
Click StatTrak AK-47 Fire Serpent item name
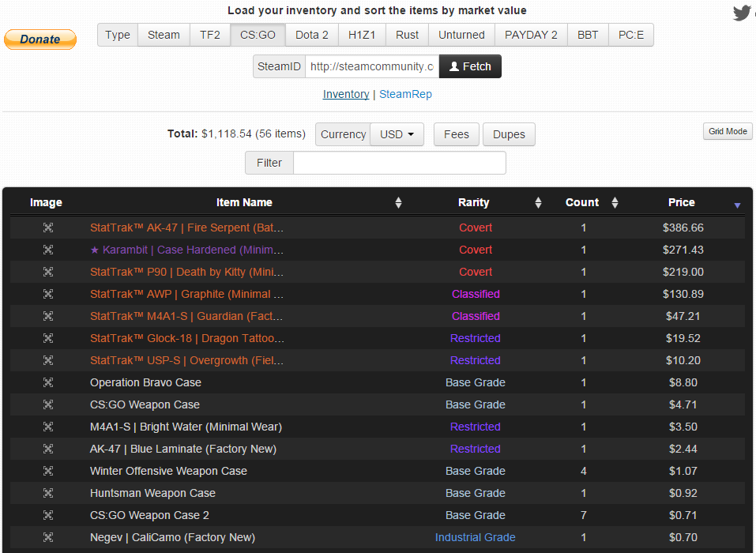pos(186,228)
